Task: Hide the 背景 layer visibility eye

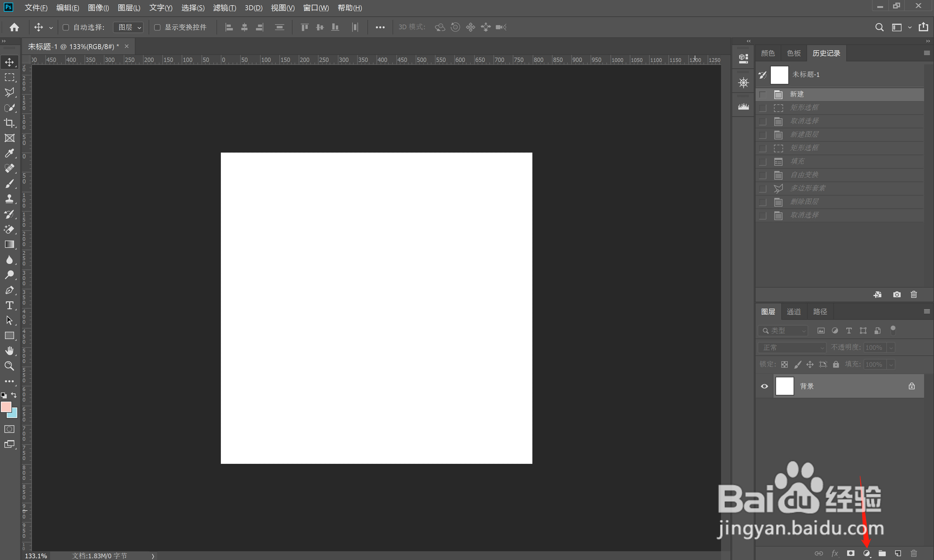Action: coord(764,386)
